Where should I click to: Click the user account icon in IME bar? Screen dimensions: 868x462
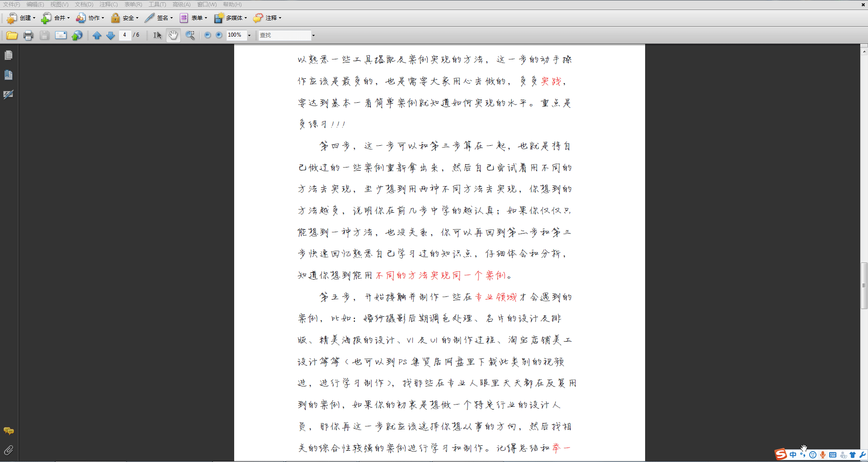point(843,455)
